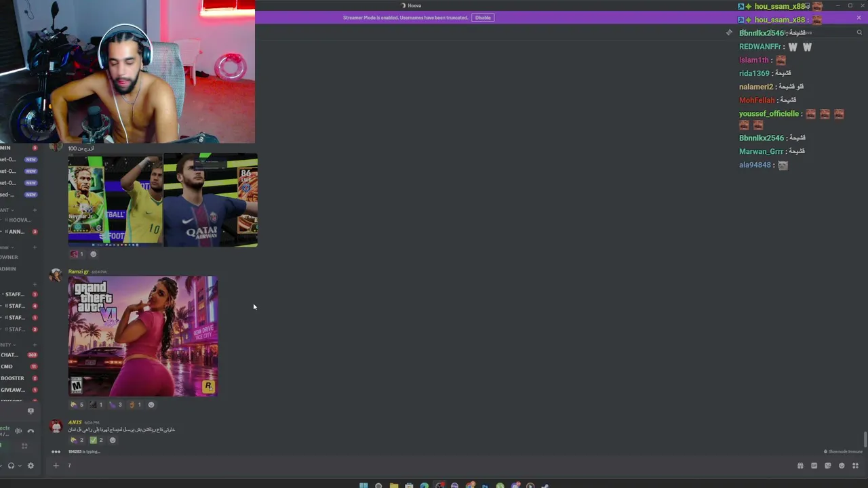Click rida1369 in stream chat overlay
The height and width of the screenshot is (488, 868).
(754, 73)
